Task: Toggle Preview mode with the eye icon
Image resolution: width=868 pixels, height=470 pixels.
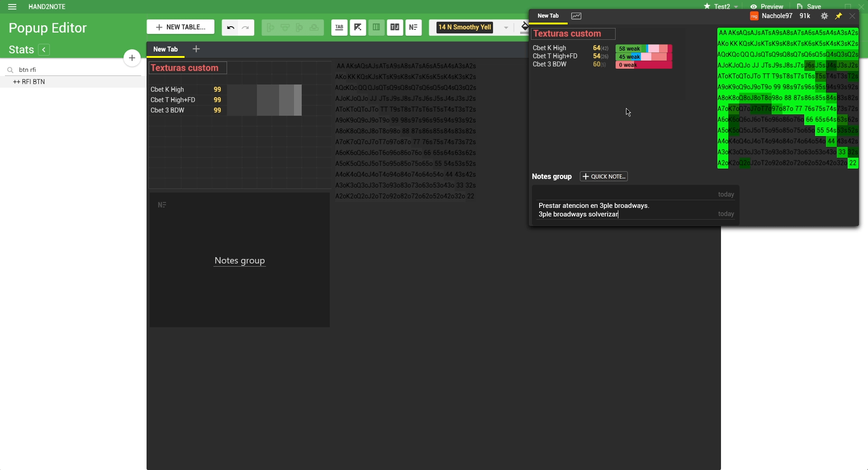Action: tap(766, 7)
